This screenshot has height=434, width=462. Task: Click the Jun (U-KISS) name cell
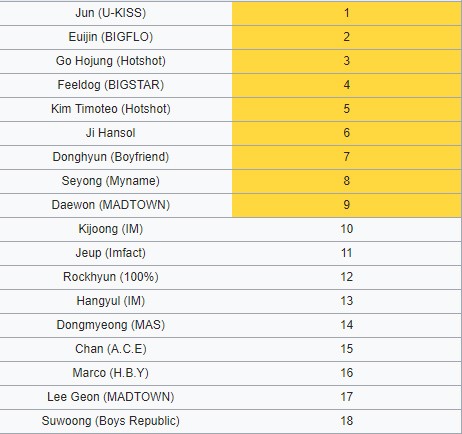coord(111,13)
